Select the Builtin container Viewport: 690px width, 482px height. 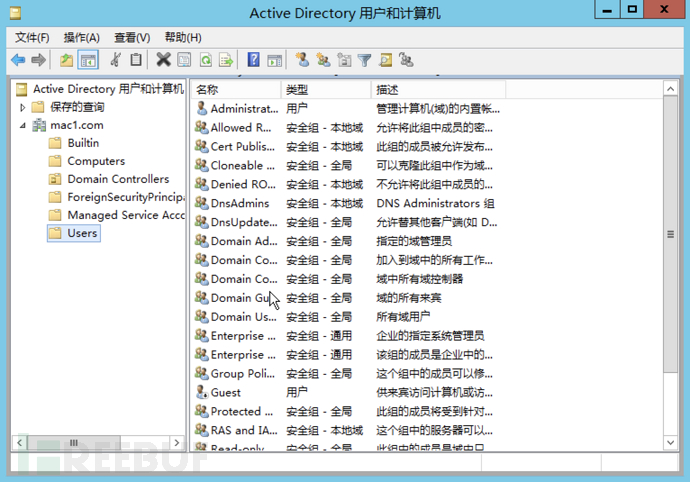(83, 143)
